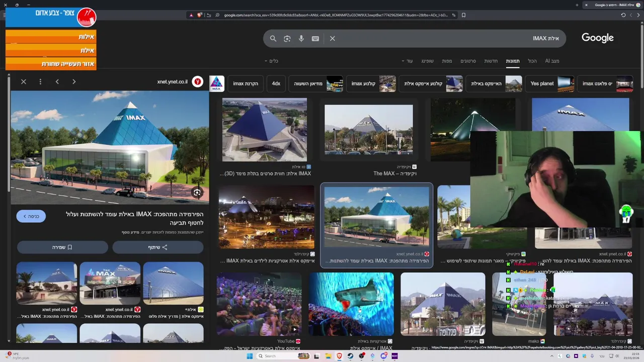Click the IMAX logo filter chip
This screenshot has height=362, width=644.
point(216,83)
